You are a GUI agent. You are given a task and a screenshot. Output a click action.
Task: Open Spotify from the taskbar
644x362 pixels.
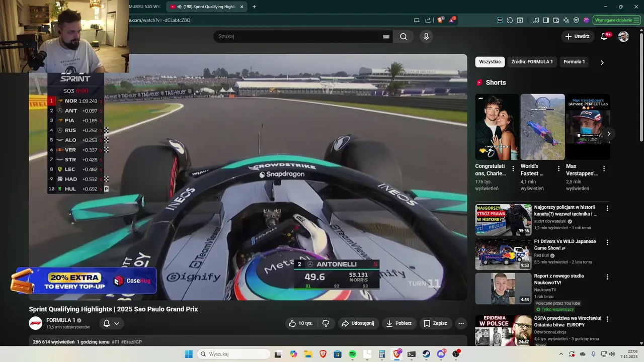(x=352, y=354)
